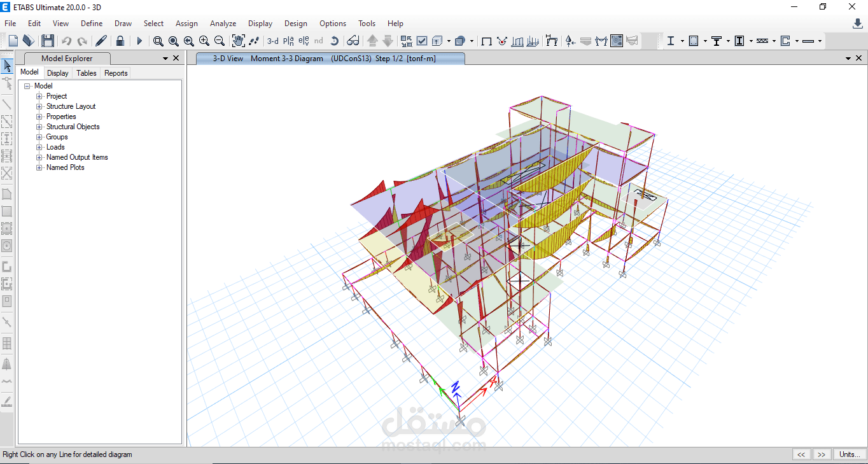
Task: Expand the Project tree node
Action: 39,96
